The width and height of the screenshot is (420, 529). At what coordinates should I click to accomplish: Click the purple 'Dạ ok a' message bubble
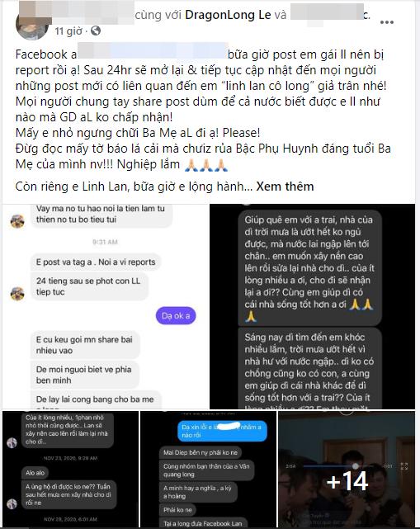click(x=176, y=316)
